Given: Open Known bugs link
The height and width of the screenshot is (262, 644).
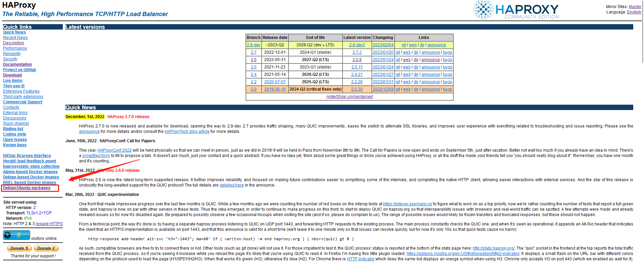Looking at the screenshot, I should pos(15,145).
